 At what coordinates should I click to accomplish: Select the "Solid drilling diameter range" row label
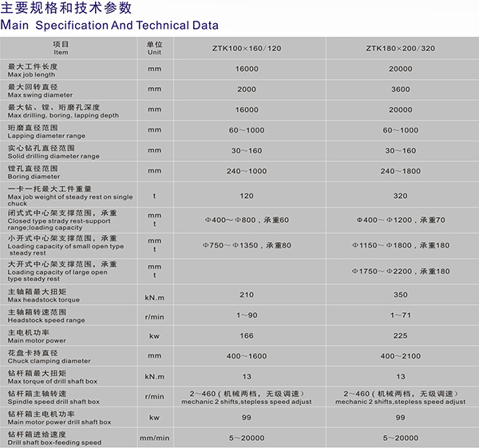tap(53, 152)
